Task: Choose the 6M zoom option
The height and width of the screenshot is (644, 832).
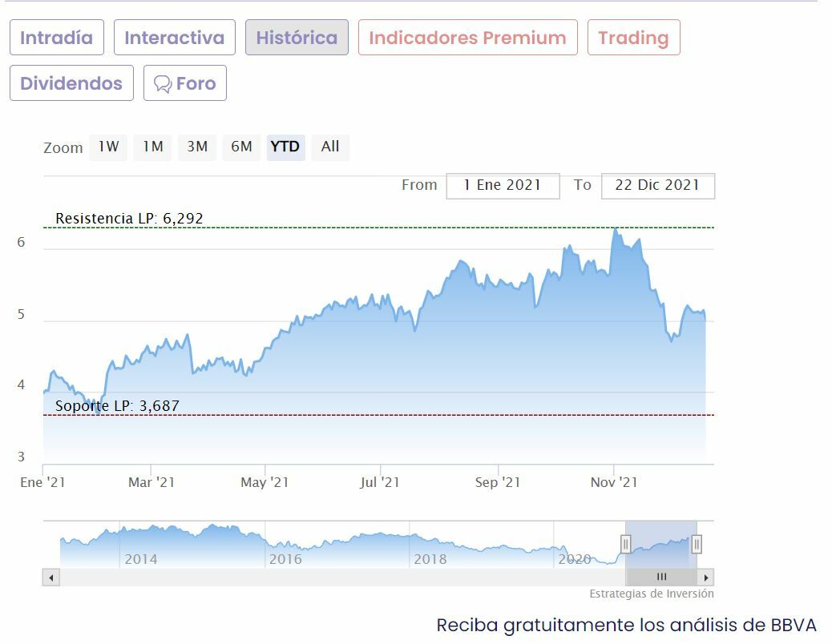Action: pos(241,147)
